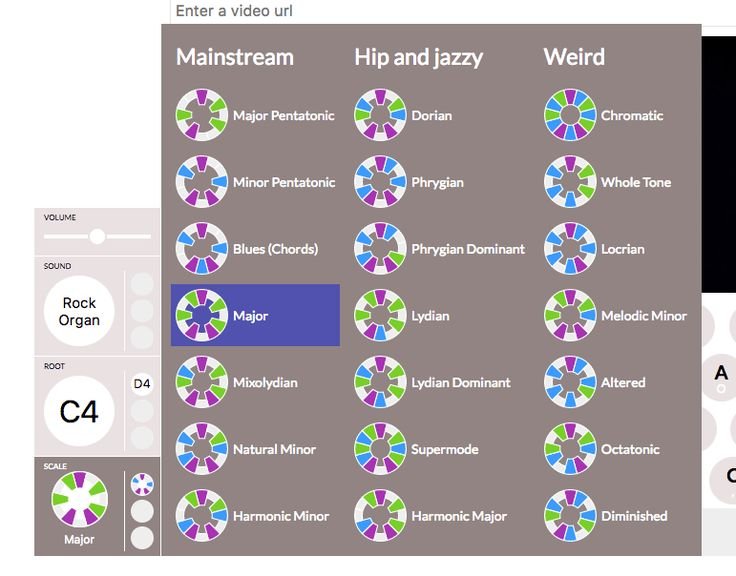736x576 pixels.
Task: Select the Locrian scale wheel icon
Action: [570, 248]
